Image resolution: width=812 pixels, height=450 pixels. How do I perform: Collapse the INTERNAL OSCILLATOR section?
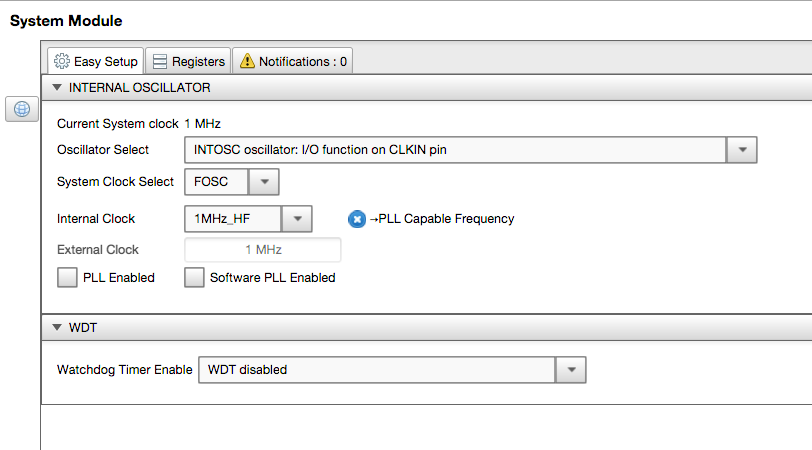point(57,88)
